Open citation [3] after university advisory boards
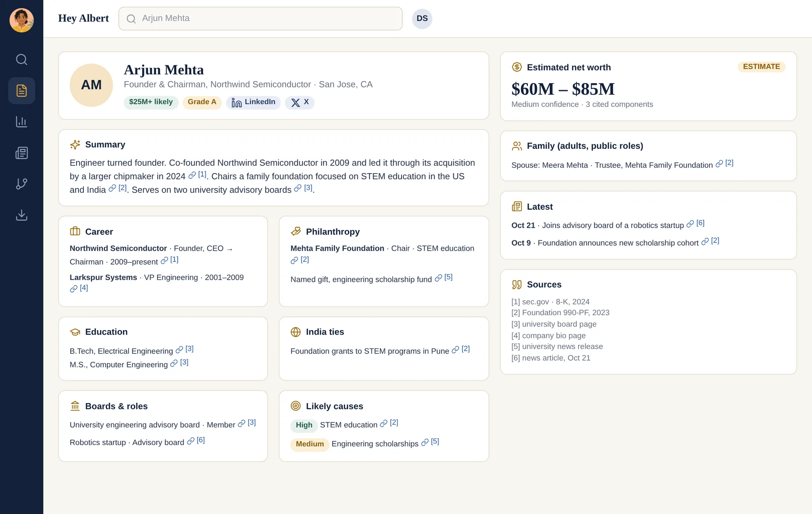The height and width of the screenshot is (514, 812). click(x=304, y=188)
